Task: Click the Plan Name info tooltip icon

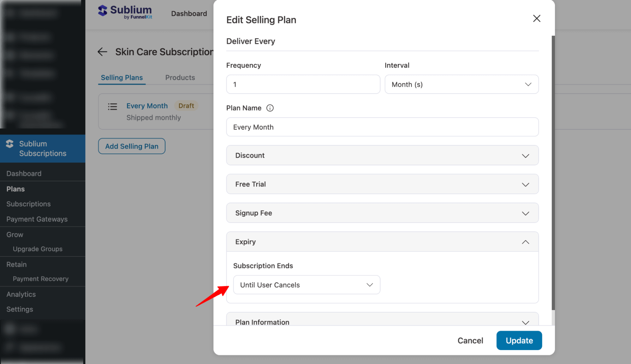Action: click(270, 108)
